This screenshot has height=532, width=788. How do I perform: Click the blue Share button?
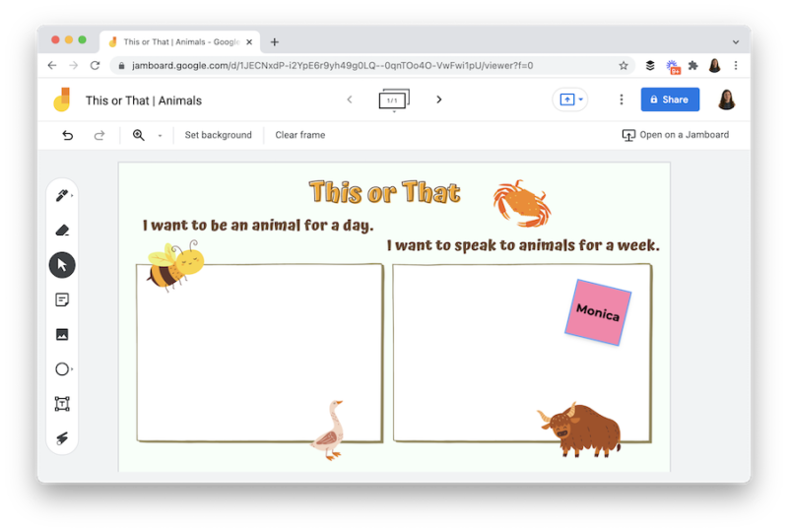tap(670, 100)
